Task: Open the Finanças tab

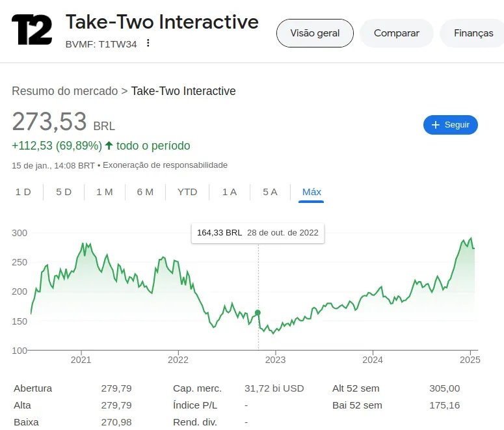Action: click(x=473, y=33)
